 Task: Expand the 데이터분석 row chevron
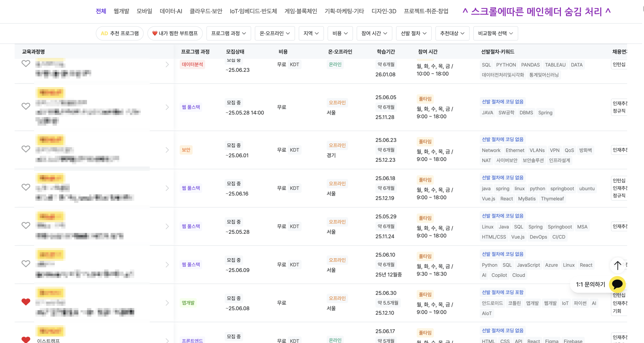(x=167, y=64)
